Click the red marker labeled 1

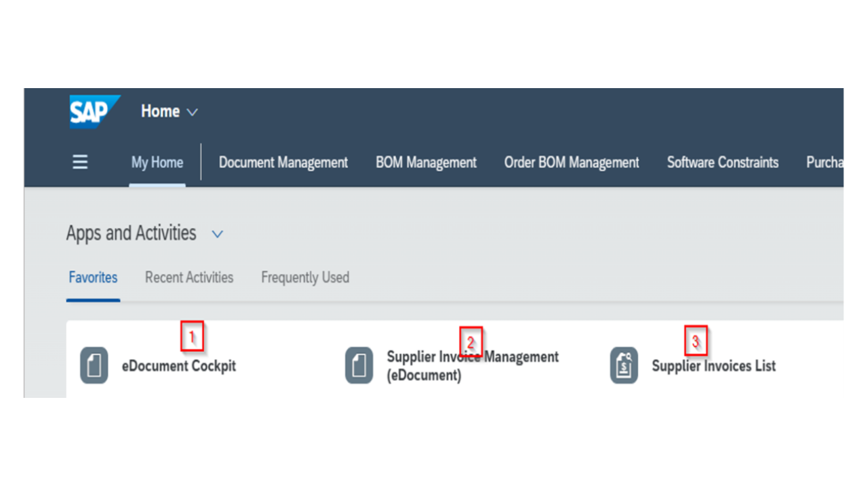(x=193, y=336)
